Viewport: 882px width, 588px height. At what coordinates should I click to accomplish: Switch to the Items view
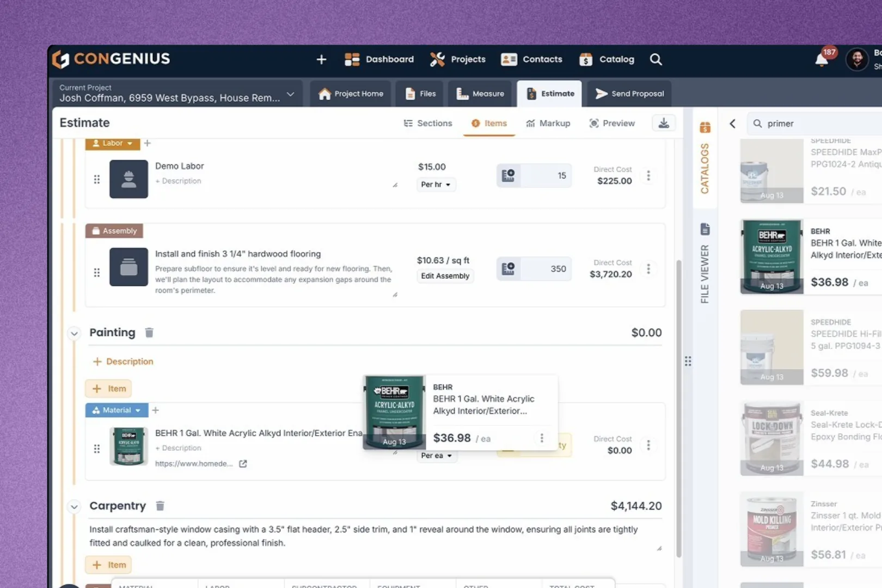tap(489, 124)
